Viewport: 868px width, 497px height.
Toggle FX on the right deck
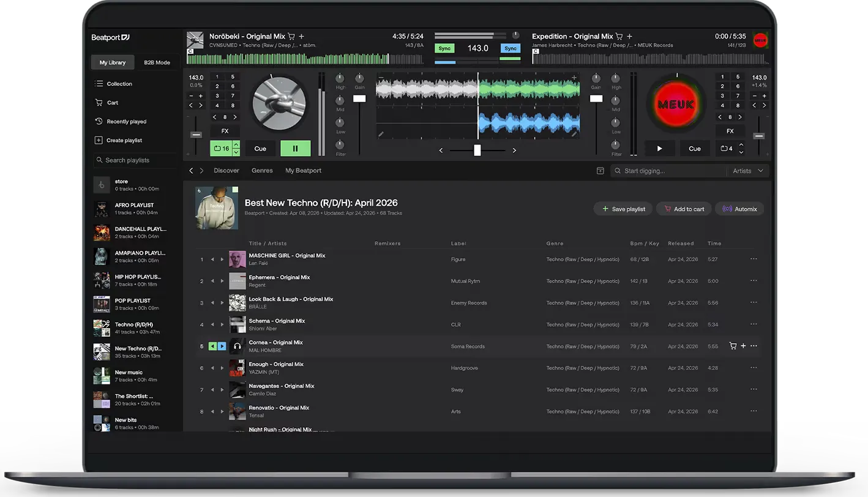pos(730,131)
